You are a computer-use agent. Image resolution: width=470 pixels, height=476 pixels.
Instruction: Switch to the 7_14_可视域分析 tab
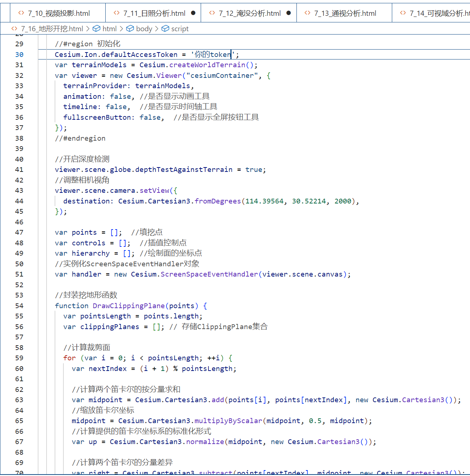click(x=431, y=13)
